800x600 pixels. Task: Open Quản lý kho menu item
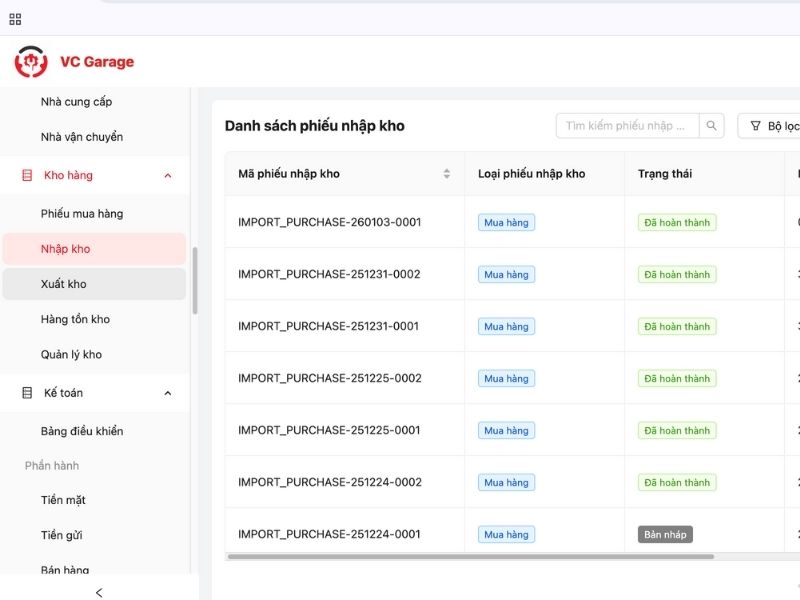coord(71,354)
